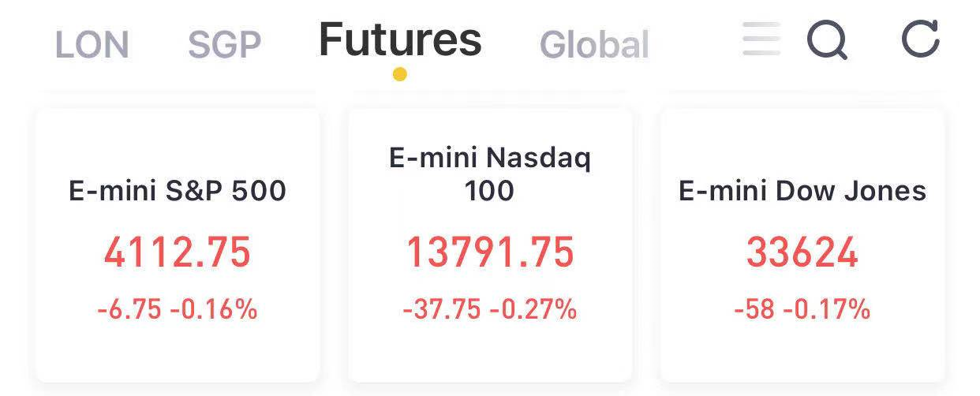Select the E-mini S&P 500 title label

178,191
